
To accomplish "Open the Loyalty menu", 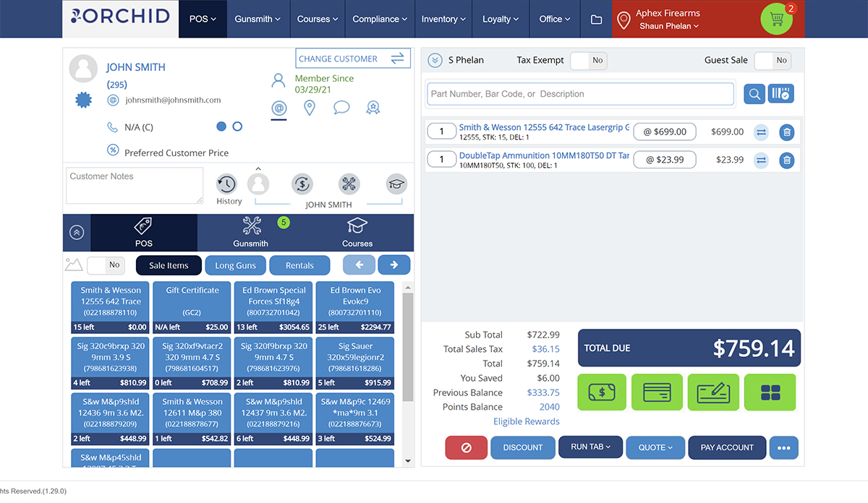I will [x=501, y=19].
